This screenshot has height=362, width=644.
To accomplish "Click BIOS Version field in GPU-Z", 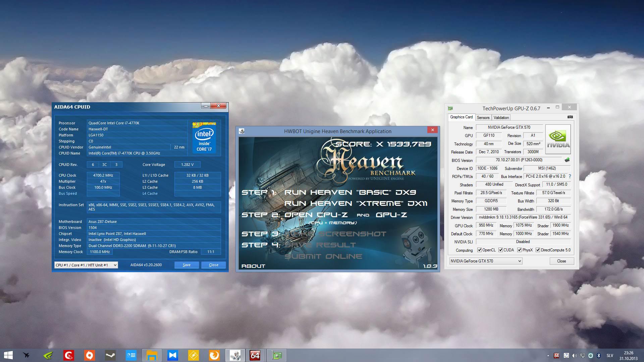I will tap(519, 160).
